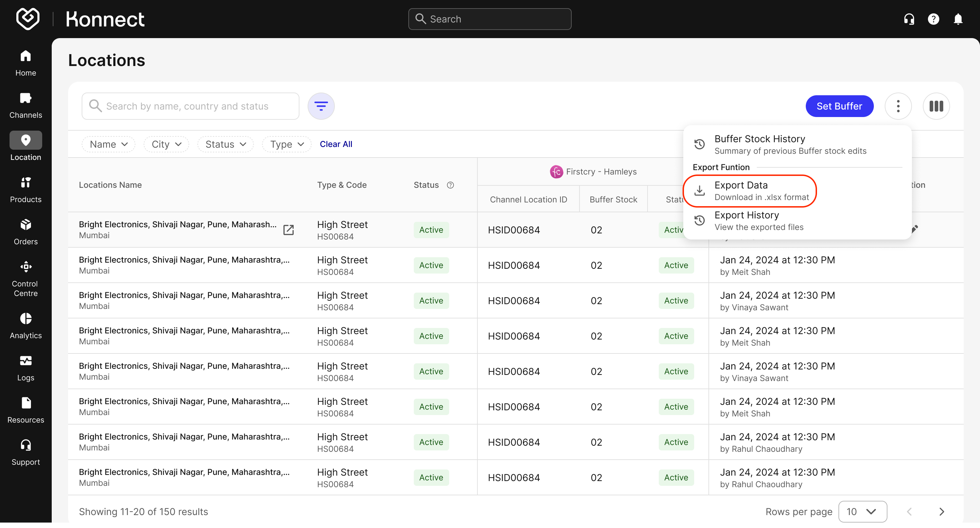View Logs in the sidebar
The width and height of the screenshot is (980, 528).
(26, 368)
